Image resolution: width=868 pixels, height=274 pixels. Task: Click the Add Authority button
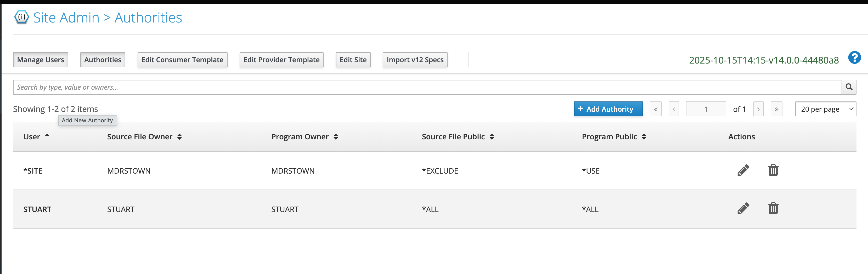coord(608,109)
